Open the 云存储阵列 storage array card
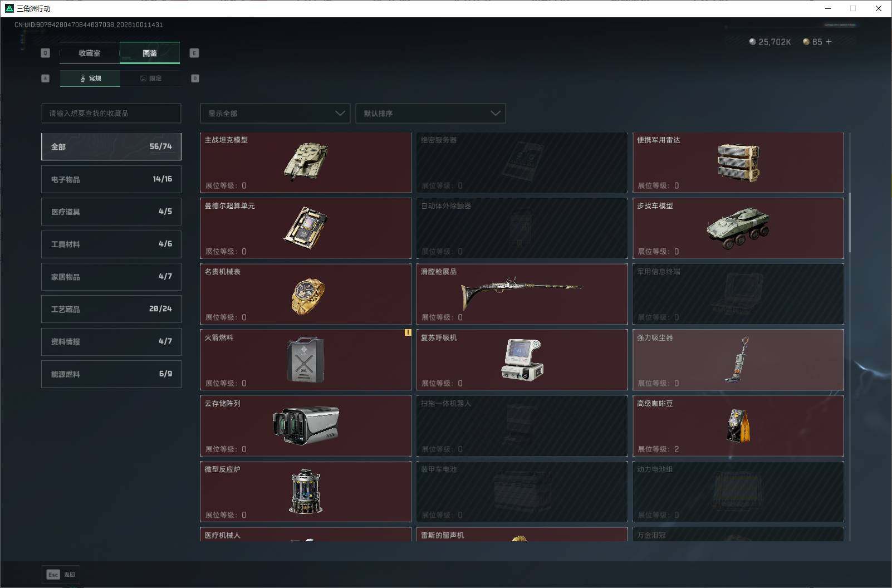 pos(306,426)
